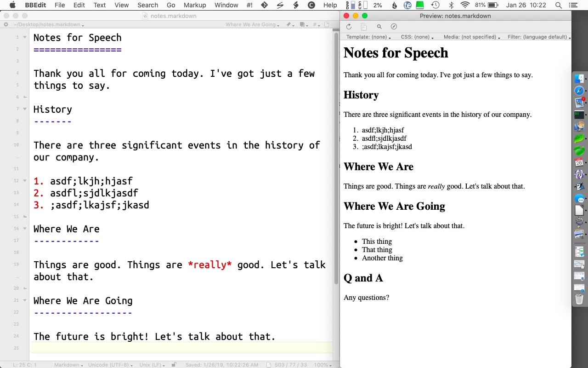588x368 pixels.
Task: Open the Markdown language dropdown in status bar
Action: point(69,365)
